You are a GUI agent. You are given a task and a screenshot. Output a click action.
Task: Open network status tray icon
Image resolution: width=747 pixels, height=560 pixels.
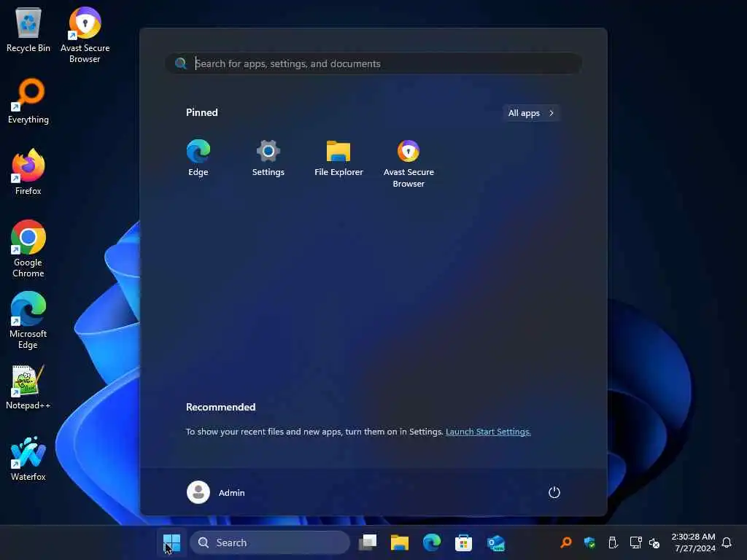coord(635,542)
